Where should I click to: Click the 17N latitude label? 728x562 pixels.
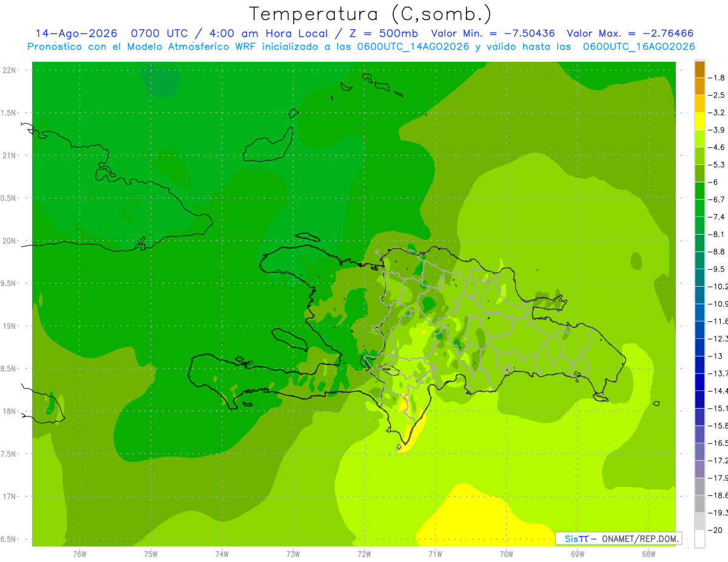(x=9, y=497)
